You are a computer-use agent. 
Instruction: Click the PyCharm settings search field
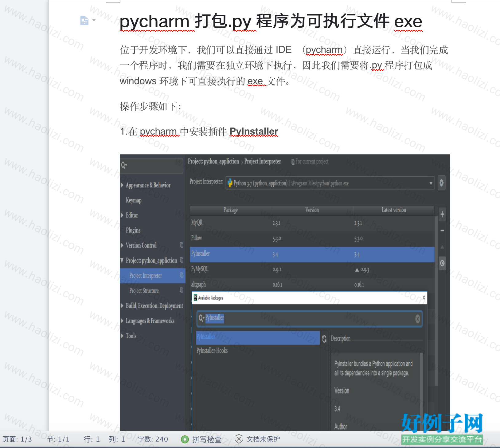(x=152, y=166)
